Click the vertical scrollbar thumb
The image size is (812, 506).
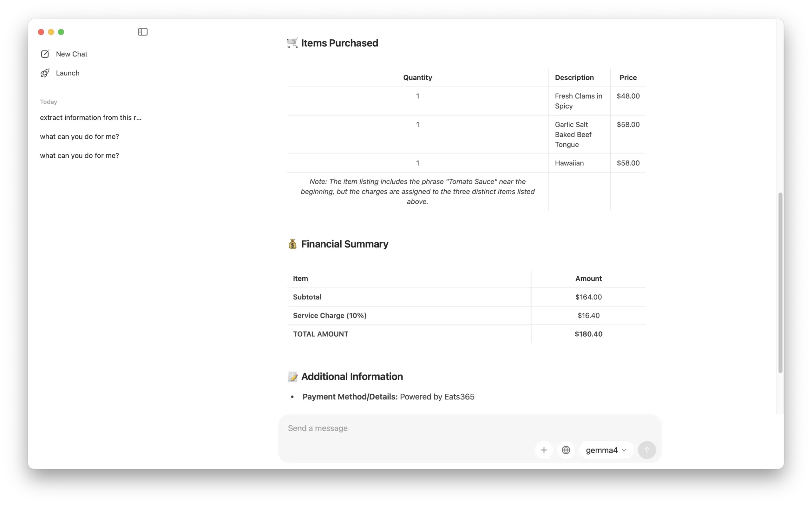(780, 282)
